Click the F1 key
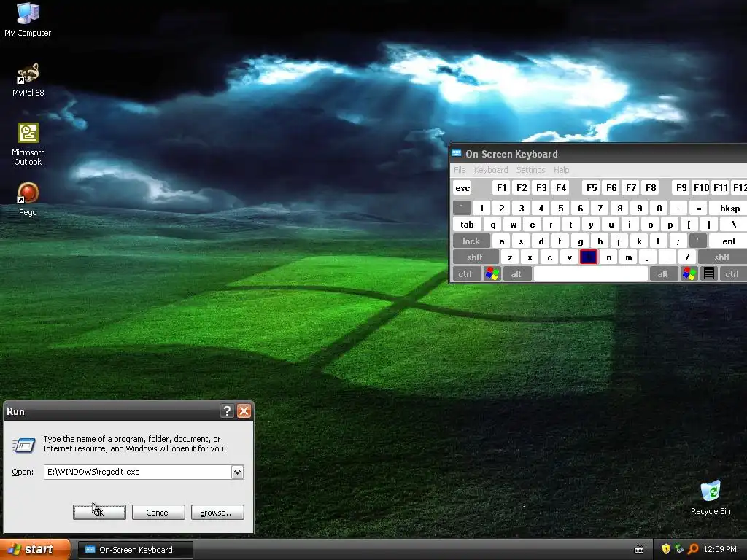 pos(501,187)
